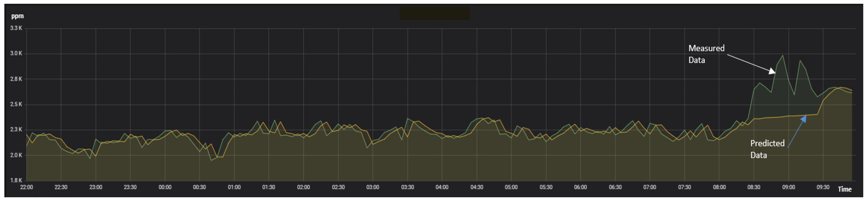
Task: Select the 09:00 time axis tick label
Action: coord(788,187)
